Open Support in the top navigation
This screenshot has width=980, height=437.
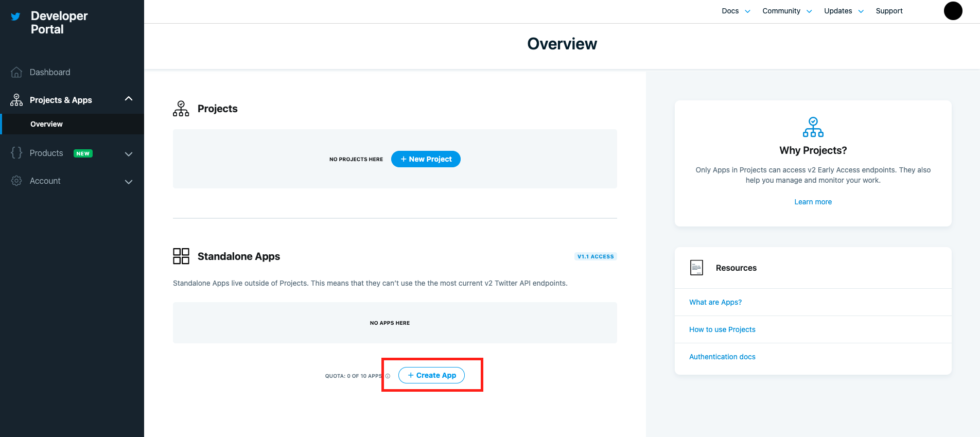[889, 11]
